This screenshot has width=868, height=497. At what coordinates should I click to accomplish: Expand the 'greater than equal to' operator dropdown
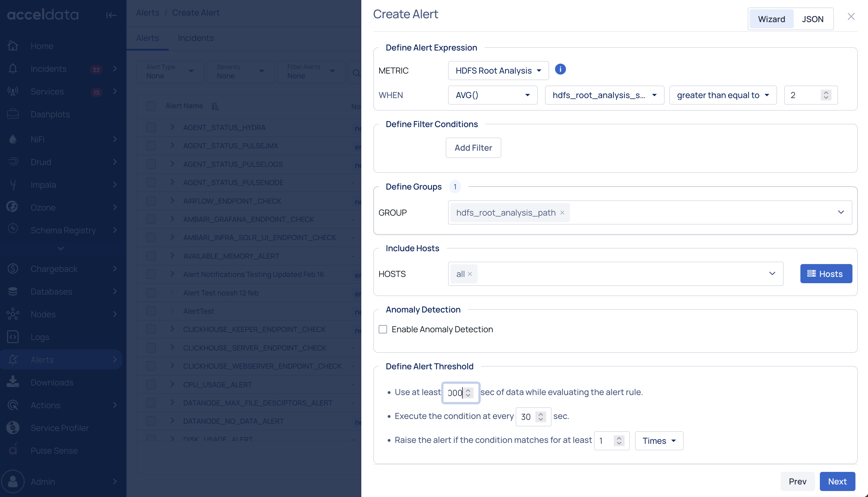click(723, 95)
